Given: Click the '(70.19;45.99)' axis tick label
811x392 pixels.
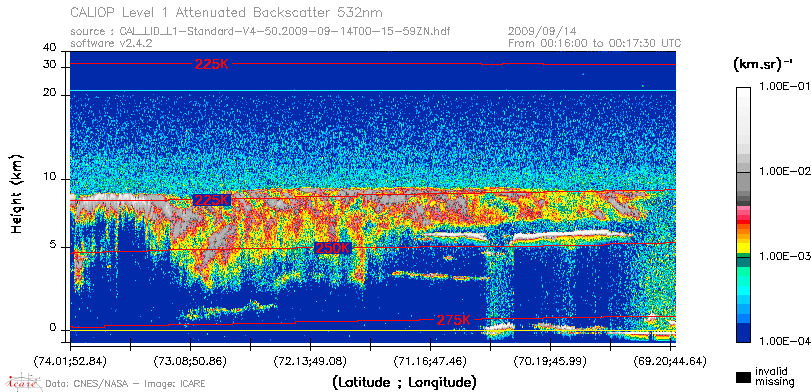Looking at the screenshot, I should 550,360.
